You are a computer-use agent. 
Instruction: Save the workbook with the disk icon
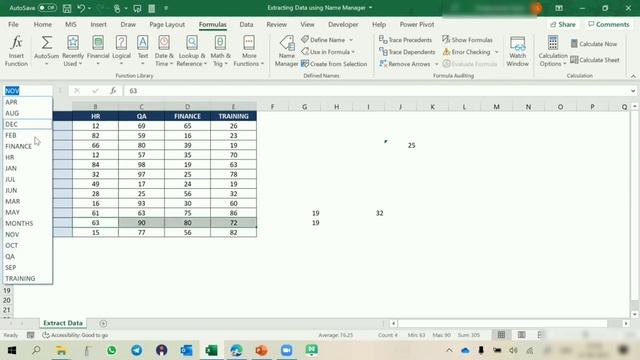(x=67, y=8)
